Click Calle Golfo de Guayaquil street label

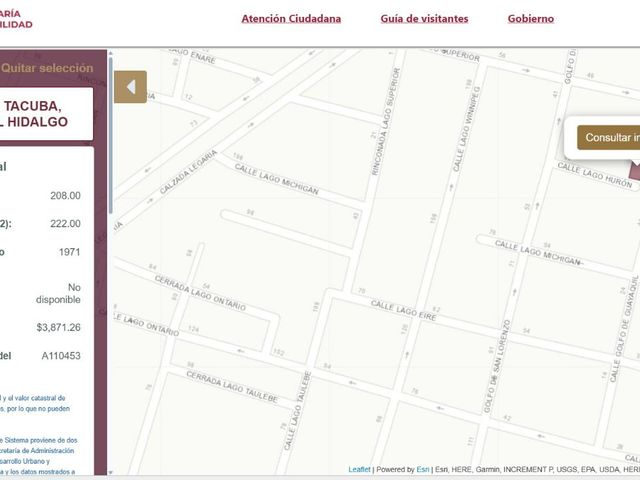click(624, 329)
